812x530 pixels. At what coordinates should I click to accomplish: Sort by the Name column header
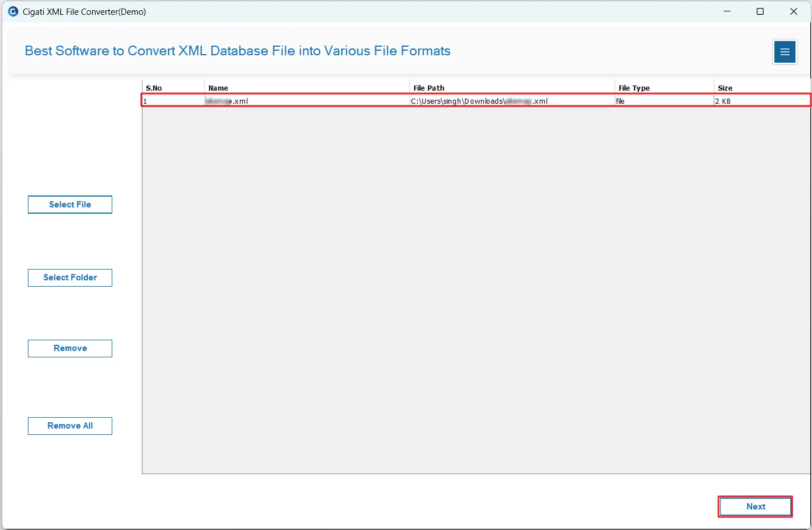[307, 88]
